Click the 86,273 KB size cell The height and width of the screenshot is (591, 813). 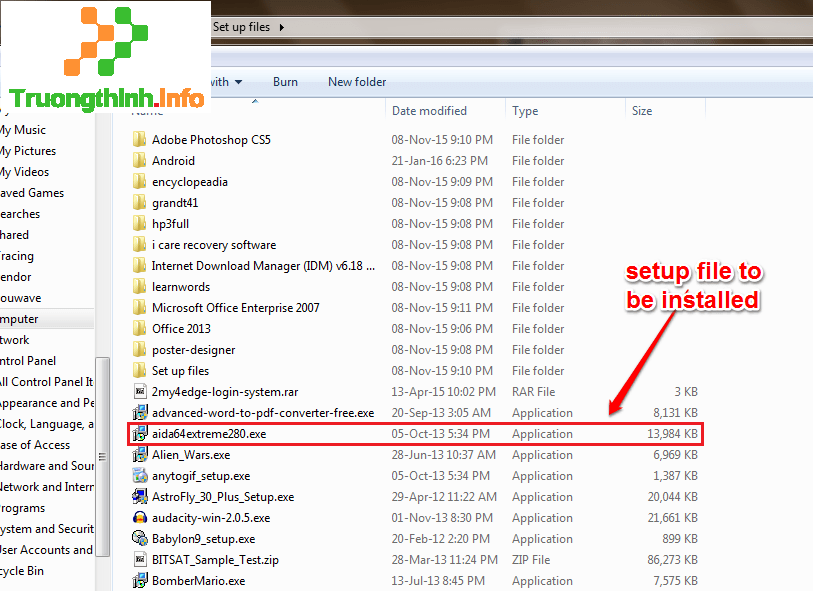(672, 559)
